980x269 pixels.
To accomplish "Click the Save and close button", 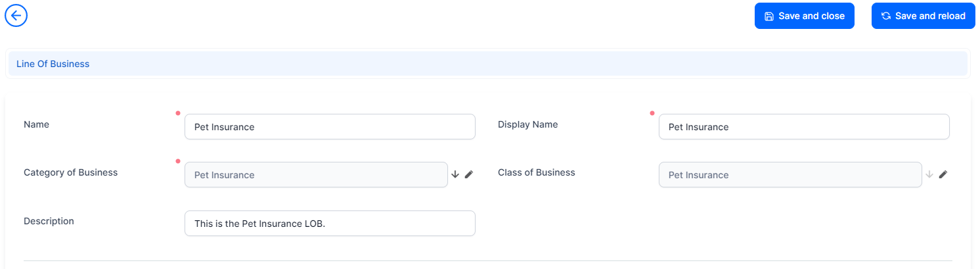I will click(x=804, y=16).
